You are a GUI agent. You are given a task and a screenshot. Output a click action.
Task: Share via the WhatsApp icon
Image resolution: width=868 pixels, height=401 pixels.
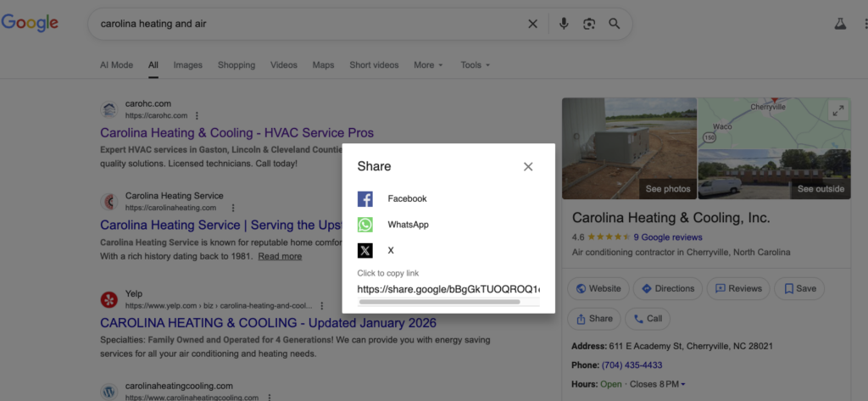coord(365,225)
